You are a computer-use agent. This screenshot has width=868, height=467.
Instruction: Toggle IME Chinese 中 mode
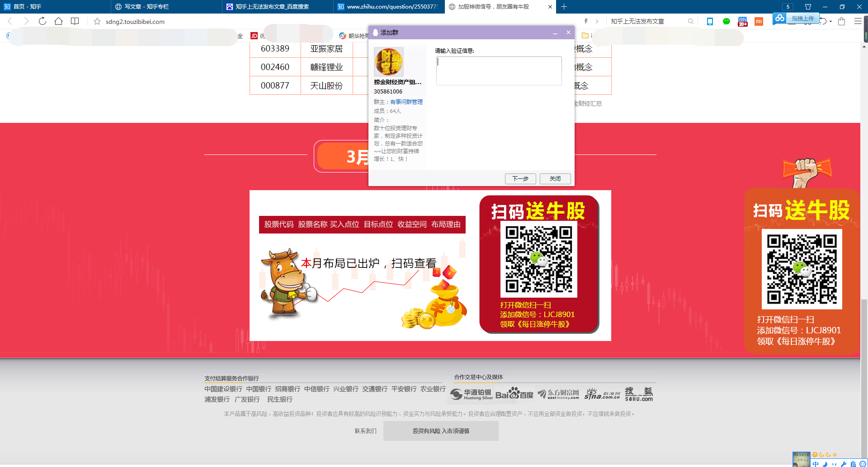816,463
